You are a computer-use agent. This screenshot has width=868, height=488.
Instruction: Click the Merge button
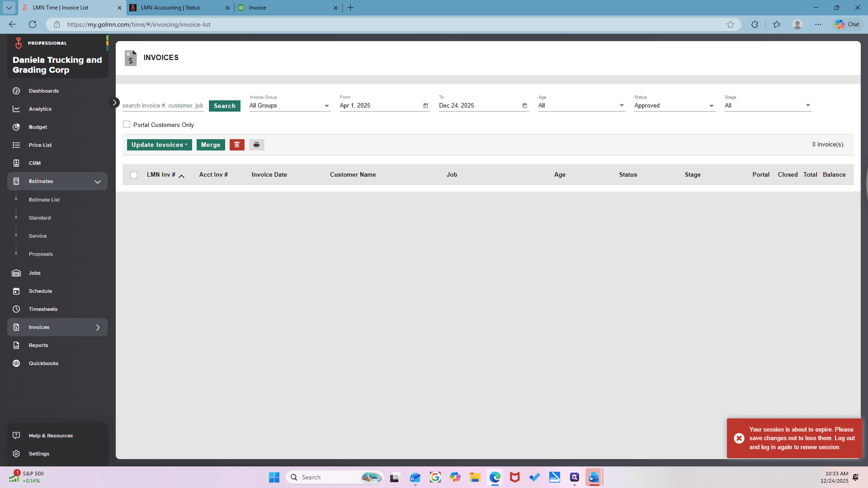[x=211, y=145]
